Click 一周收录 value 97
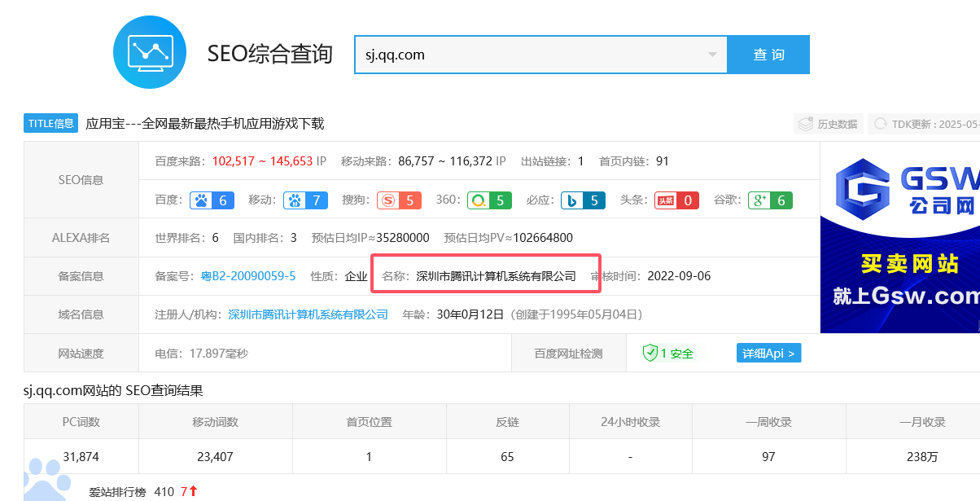 [x=768, y=456]
